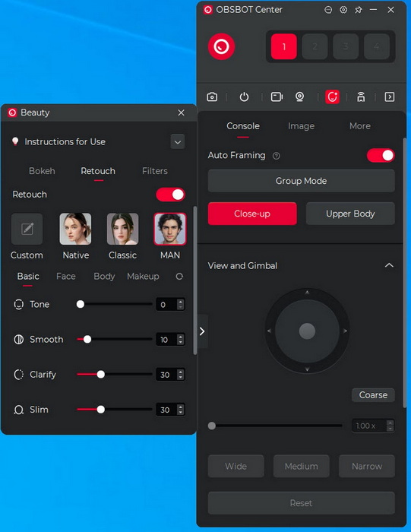Click the side panel arrow expander

[x=202, y=331]
